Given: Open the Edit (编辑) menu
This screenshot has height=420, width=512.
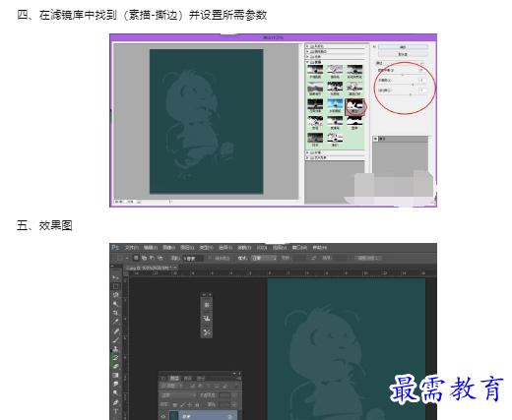Looking at the screenshot, I should (x=151, y=248).
